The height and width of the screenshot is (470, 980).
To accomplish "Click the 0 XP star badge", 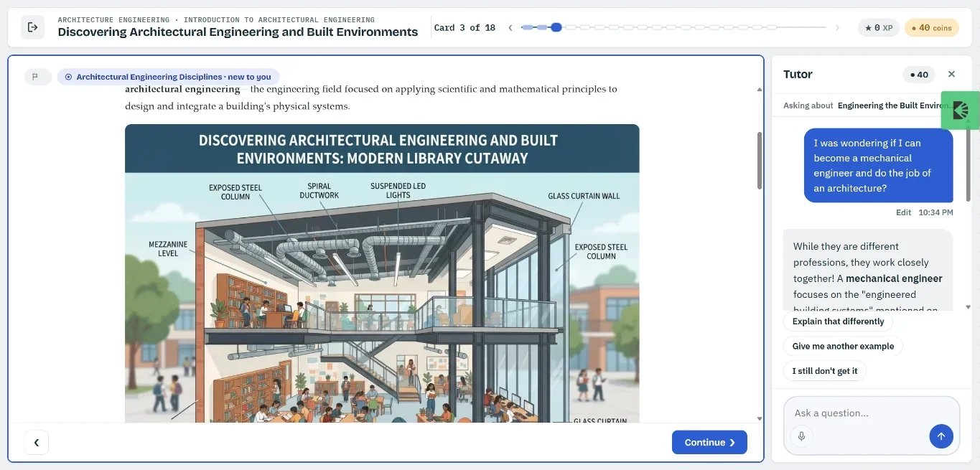I will (x=879, y=28).
